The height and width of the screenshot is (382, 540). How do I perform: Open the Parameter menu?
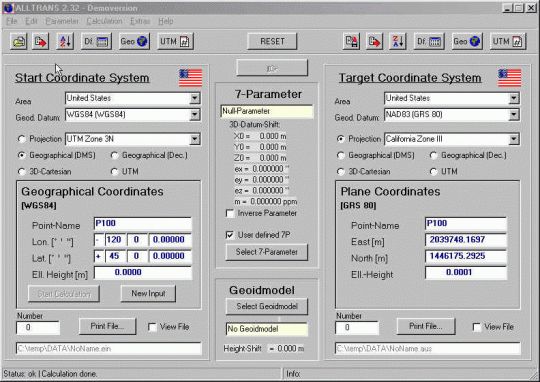coord(62,21)
